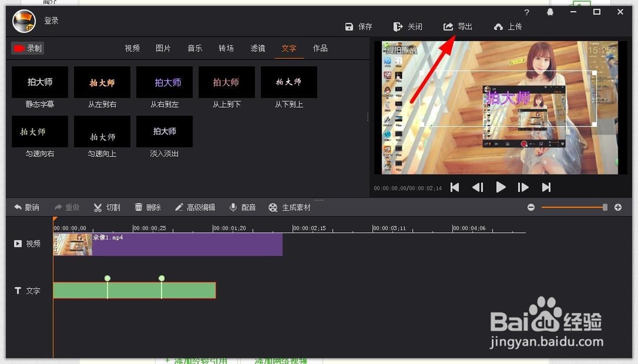This screenshot has height=364, width=638.
Task: Play the preview video
Action: click(x=501, y=187)
